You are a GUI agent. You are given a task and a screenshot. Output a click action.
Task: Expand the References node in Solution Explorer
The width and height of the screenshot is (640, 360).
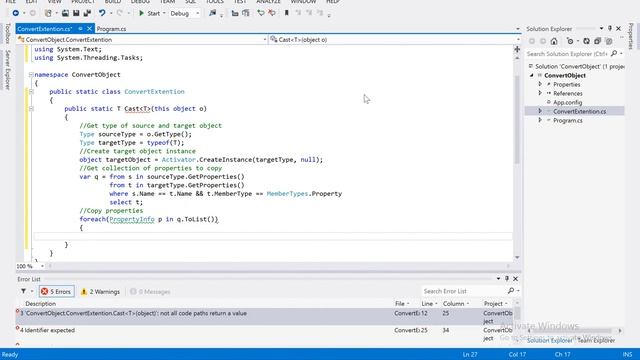coord(540,93)
